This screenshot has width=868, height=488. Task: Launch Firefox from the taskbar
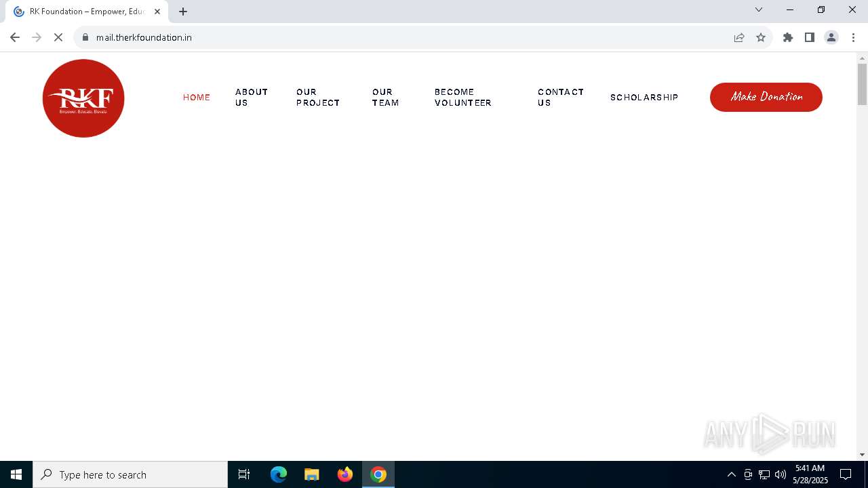(x=345, y=474)
